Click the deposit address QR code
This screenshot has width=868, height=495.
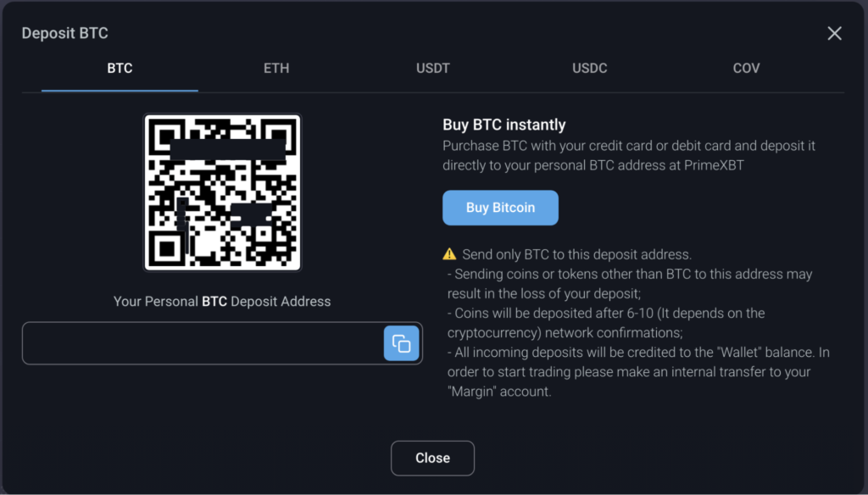click(x=222, y=192)
